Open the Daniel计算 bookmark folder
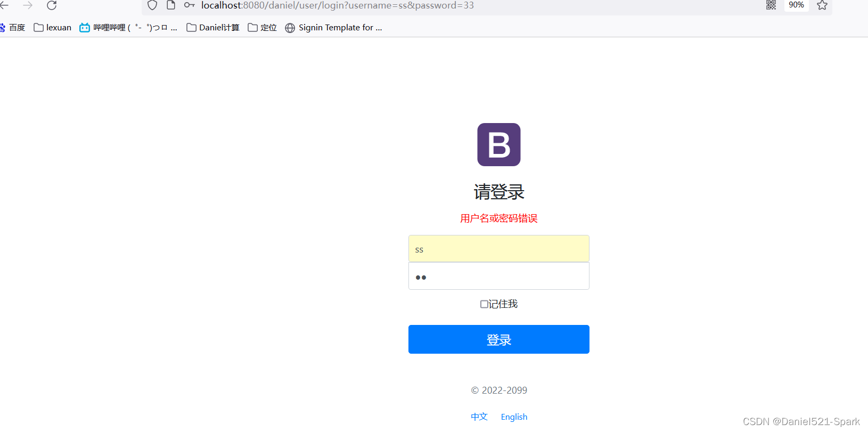 pyautogui.click(x=213, y=28)
